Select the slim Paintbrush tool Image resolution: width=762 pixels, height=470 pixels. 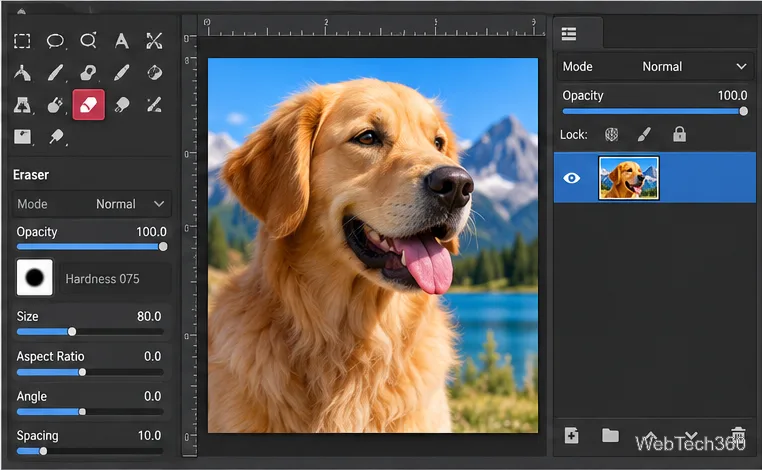click(x=55, y=73)
